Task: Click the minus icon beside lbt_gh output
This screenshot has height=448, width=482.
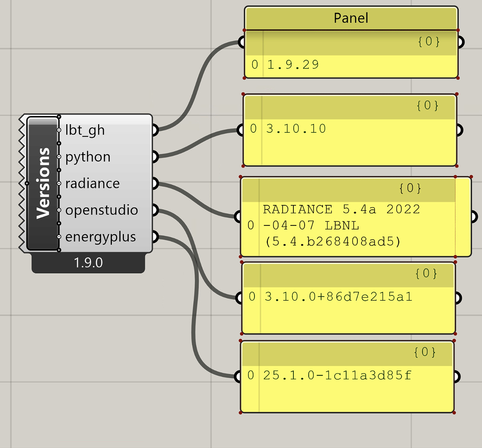Action: click(x=59, y=130)
